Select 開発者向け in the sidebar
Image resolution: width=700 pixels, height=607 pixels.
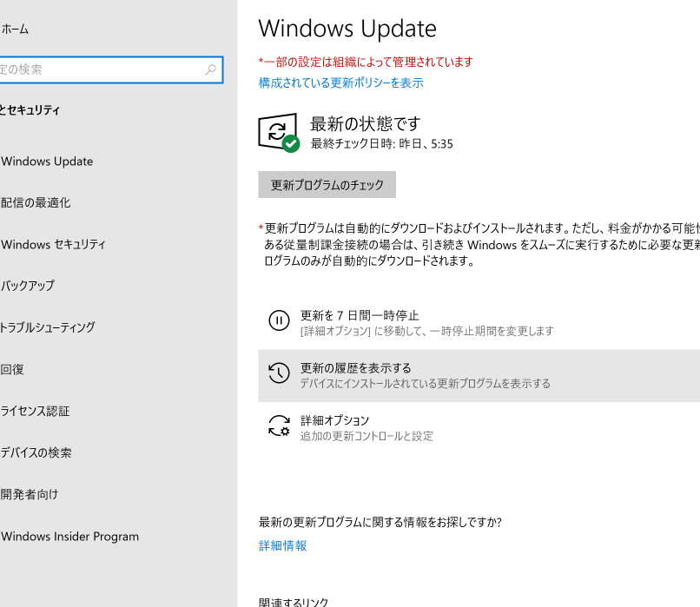30,495
